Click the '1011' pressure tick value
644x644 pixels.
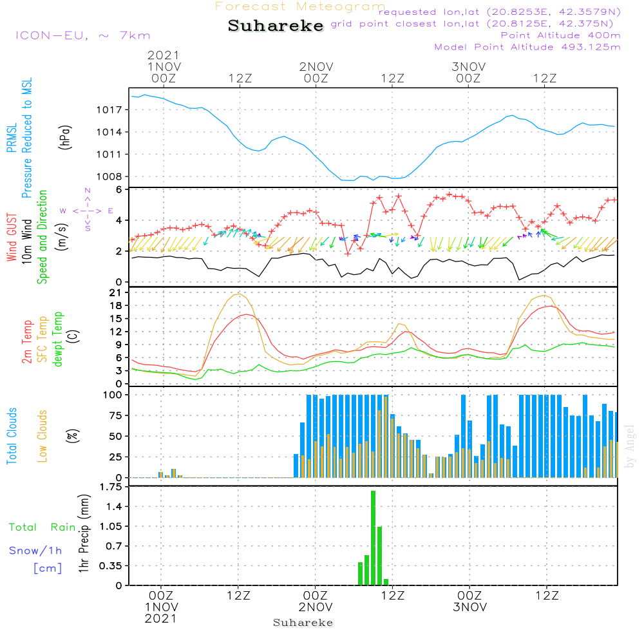coord(109,155)
